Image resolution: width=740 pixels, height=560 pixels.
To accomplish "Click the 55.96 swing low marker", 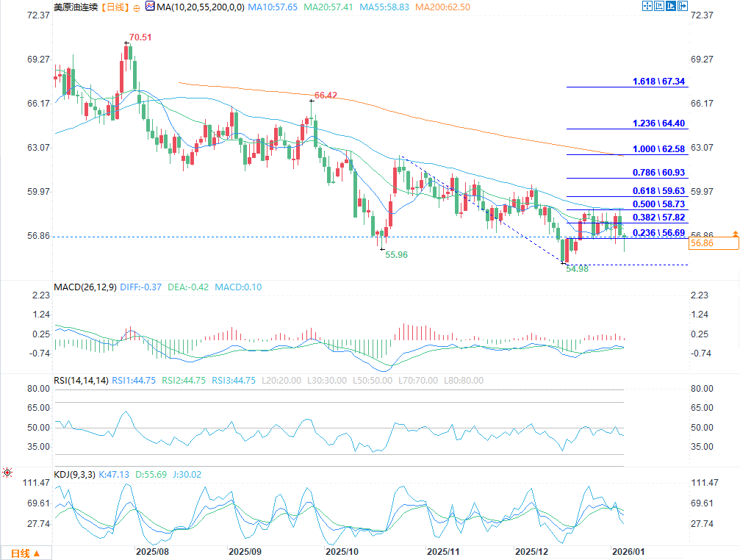I will pos(396,255).
